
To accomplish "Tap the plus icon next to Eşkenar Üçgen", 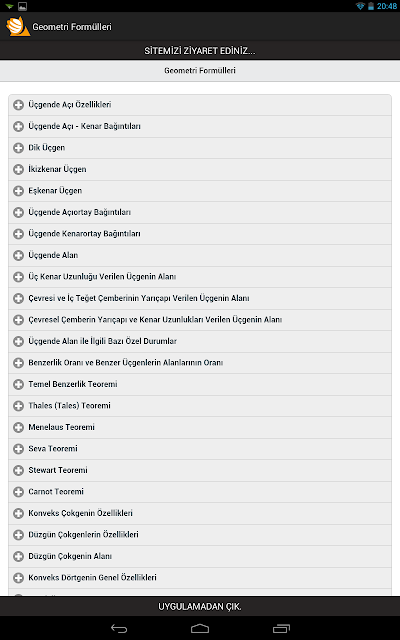I will click(x=18, y=191).
